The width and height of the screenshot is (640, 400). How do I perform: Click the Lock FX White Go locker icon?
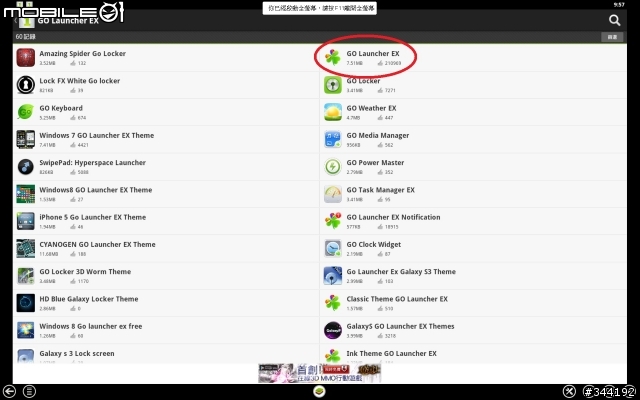tap(25, 85)
